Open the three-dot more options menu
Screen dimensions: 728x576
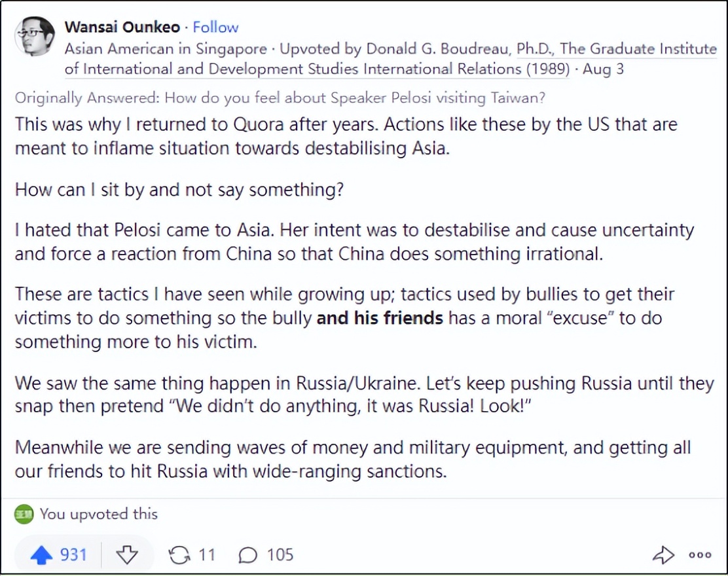(x=700, y=555)
